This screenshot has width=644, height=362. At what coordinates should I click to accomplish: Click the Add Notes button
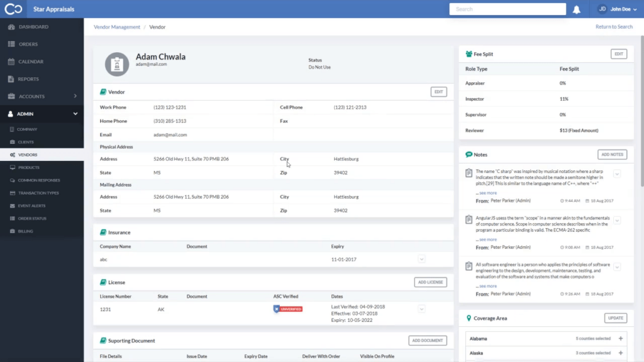612,155
